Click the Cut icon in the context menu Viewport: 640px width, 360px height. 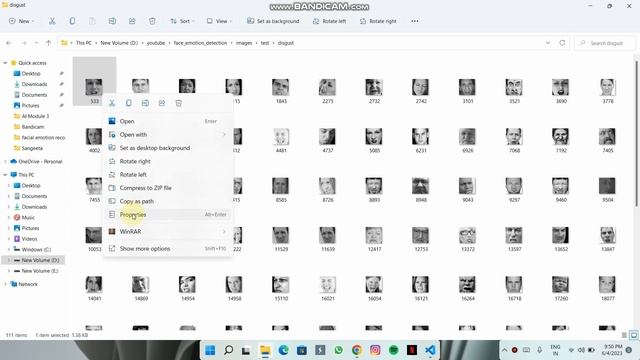coord(112,103)
